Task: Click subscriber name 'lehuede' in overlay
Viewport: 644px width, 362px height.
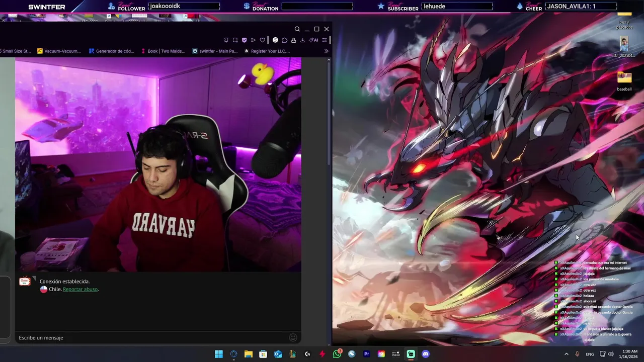Action: click(435, 6)
